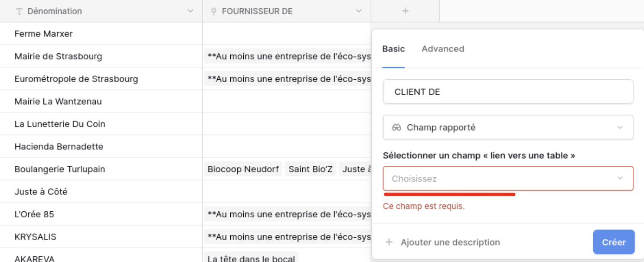Click the plus icon beside Ajouter une description
The image size is (644, 262).
(389, 242)
